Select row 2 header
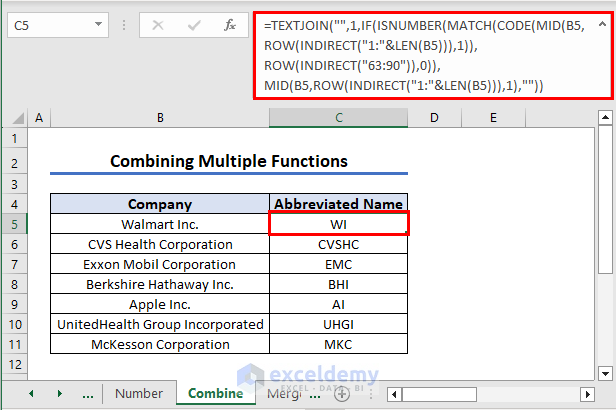The height and width of the screenshot is (410, 616). click(x=15, y=163)
